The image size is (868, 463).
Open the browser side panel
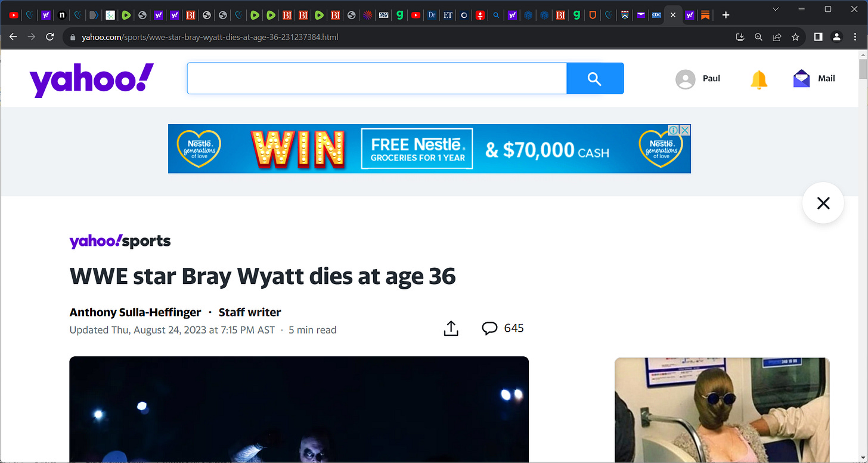[x=818, y=37]
